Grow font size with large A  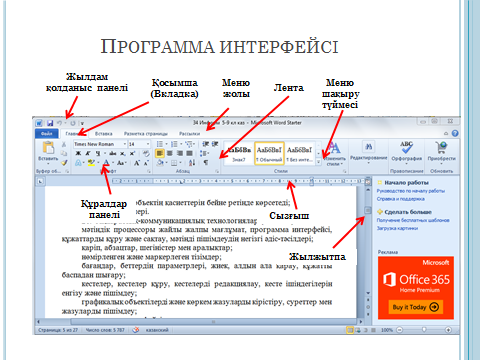coord(137,163)
